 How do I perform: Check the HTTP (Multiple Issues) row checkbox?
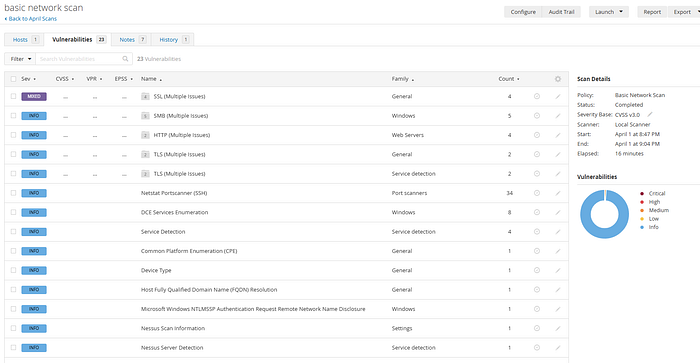pyautogui.click(x=13, y=135)
